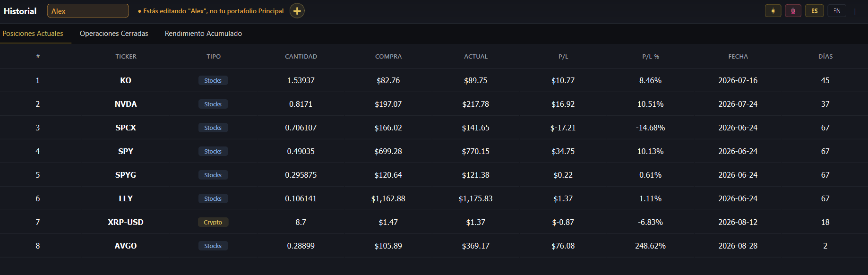The width and height of the screenshot is (868, 275).
Task: Sort by the DÍAS column header
Action: point(825,56)
